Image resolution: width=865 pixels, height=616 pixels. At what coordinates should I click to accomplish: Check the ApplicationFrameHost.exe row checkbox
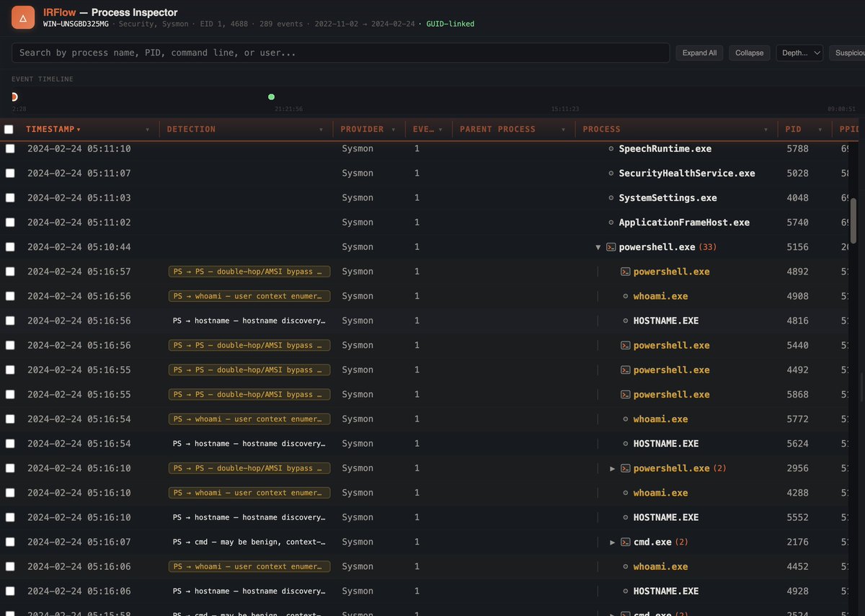point(10,222)
